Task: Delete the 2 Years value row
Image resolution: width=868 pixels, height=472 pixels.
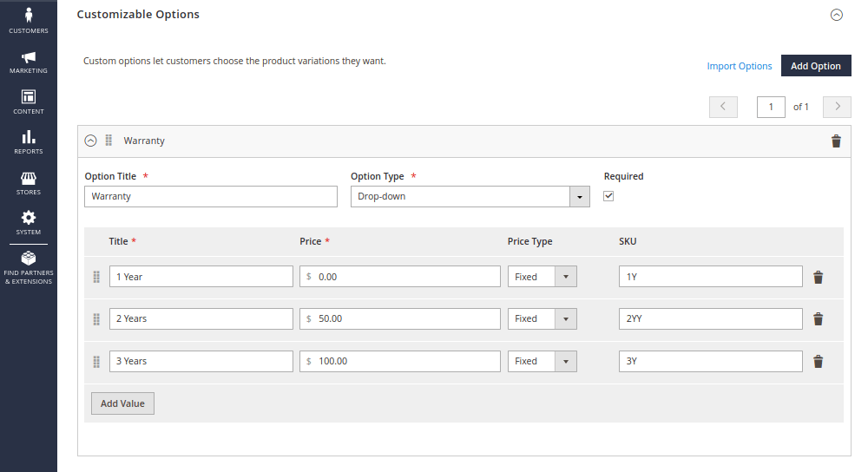Action: 818,319
